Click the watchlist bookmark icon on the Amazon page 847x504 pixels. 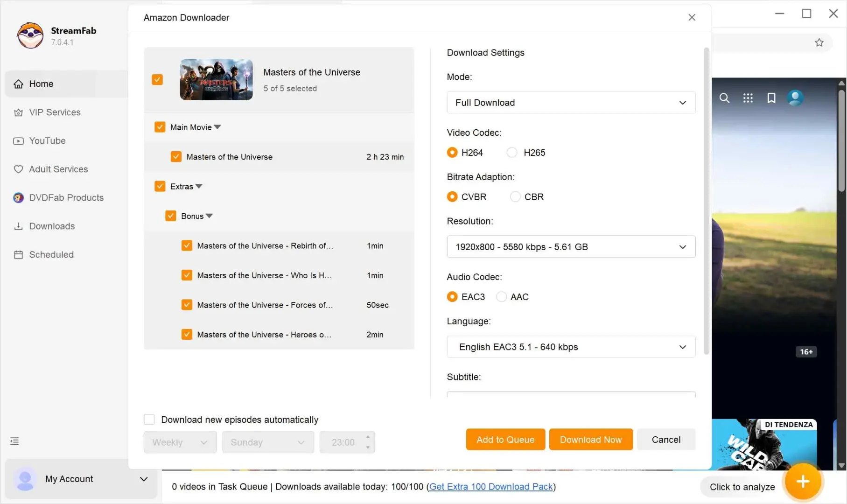(771, 98)
